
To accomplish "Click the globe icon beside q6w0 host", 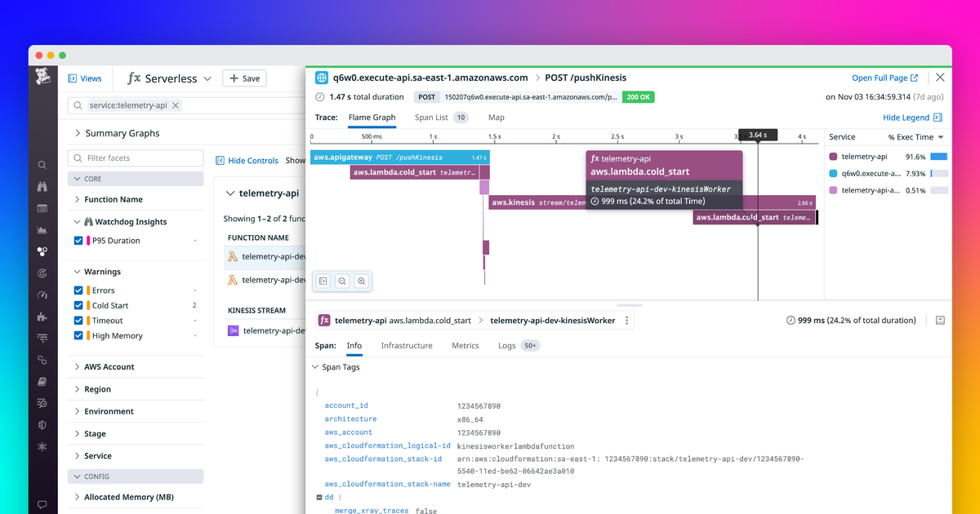I will pyautogui.click(x=321, y=78).
